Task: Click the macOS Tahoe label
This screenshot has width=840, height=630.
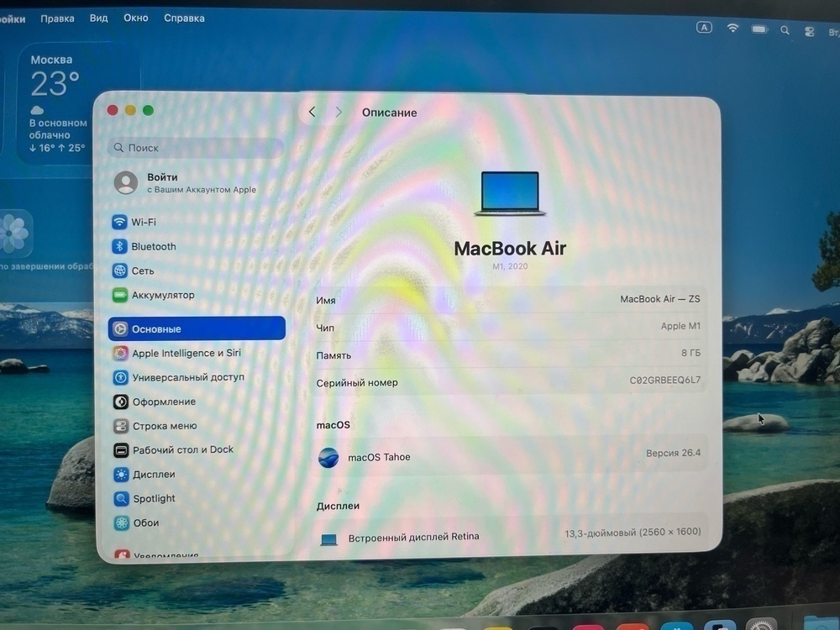Action: click(380, 457)
